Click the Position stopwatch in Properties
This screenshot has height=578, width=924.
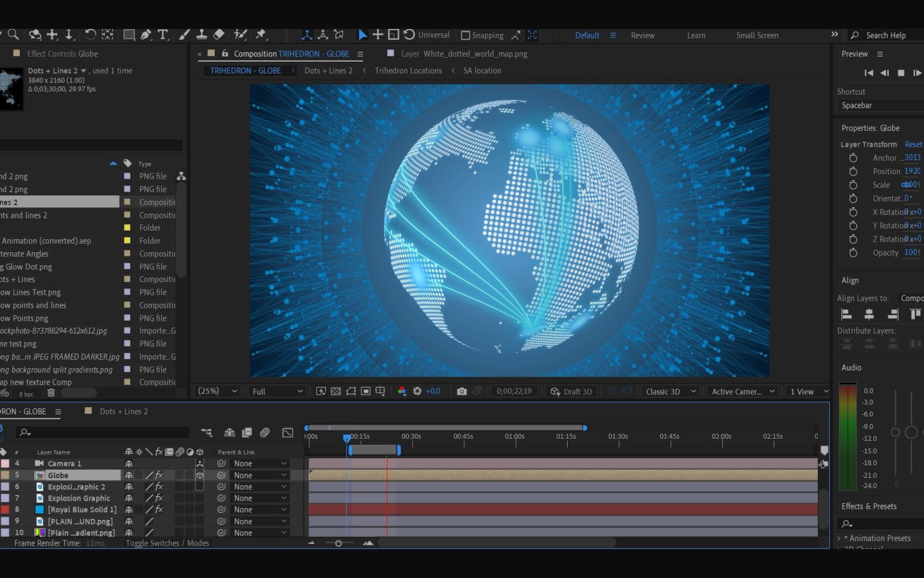(x=853, y=171)
